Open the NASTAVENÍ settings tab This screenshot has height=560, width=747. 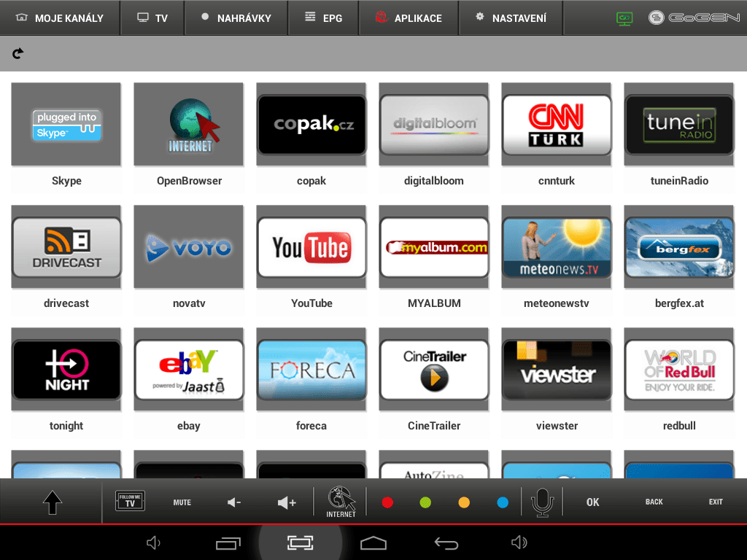[x=511, y=18]
